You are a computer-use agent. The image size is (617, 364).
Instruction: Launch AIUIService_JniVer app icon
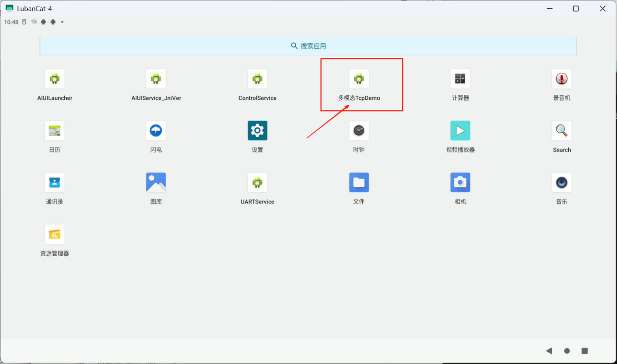tap(156, 79)
